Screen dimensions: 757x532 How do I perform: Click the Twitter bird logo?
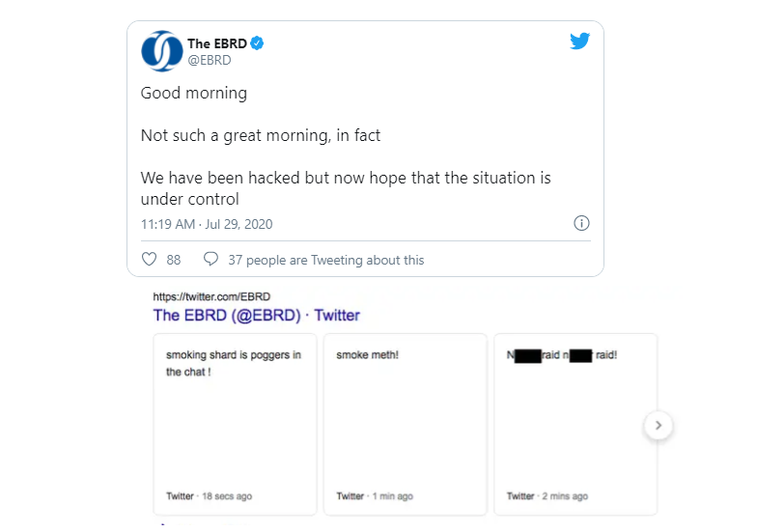579,42
